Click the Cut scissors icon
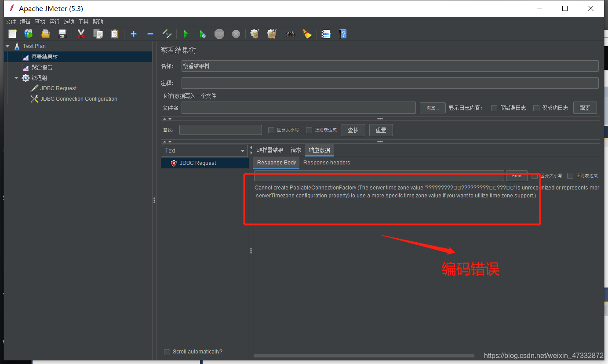Screen dimensions: 608x364 81,34
